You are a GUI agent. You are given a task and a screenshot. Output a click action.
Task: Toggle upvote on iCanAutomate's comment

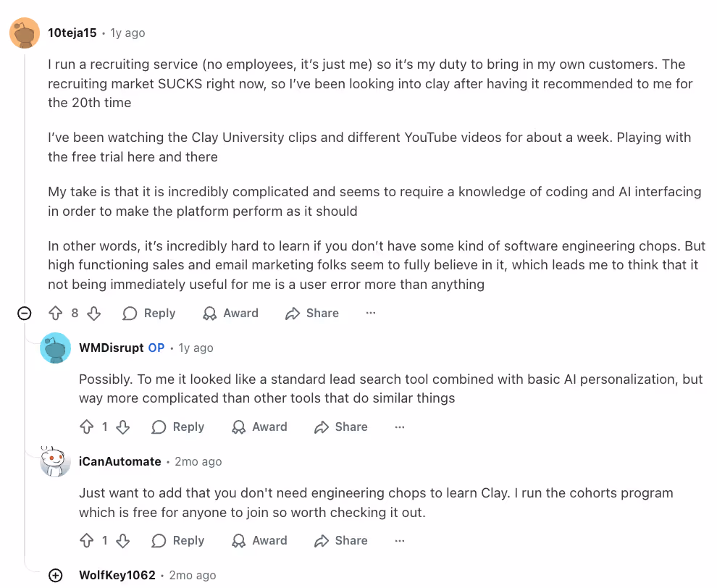(x=87, y=540)
